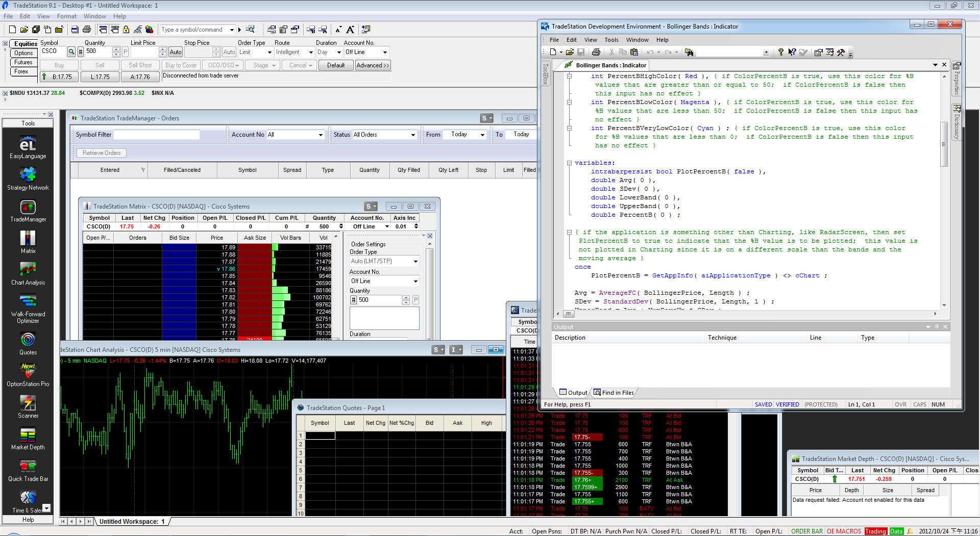The height and width of the screenshot is (536, 980).
Task: Open the Format menu in TradeStation
Action: pos(67,16)
